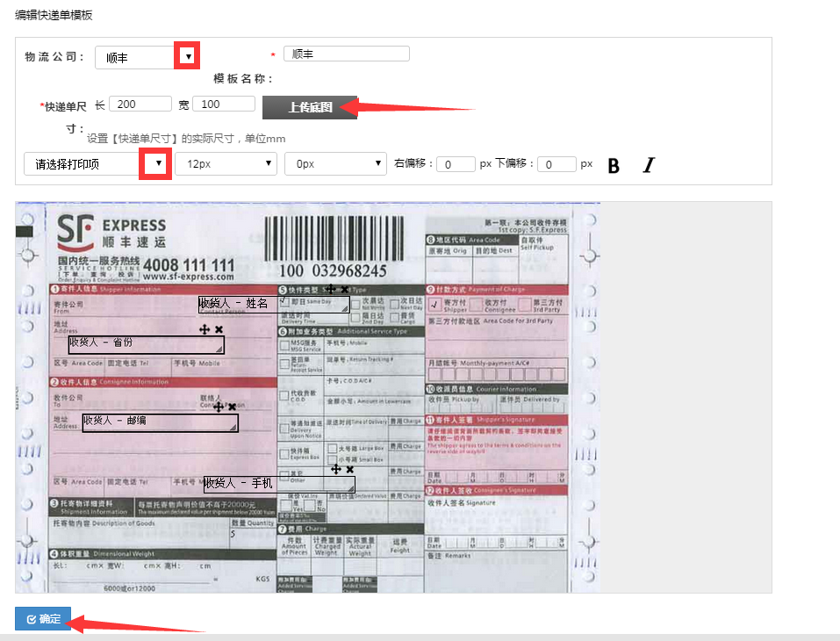Toggle bold text formatting
This screenshot has height=641, width=840.
click(614, 165)
